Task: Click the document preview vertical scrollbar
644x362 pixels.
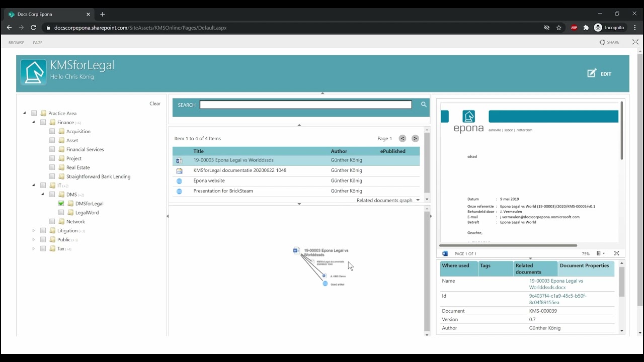Action: 622,131
